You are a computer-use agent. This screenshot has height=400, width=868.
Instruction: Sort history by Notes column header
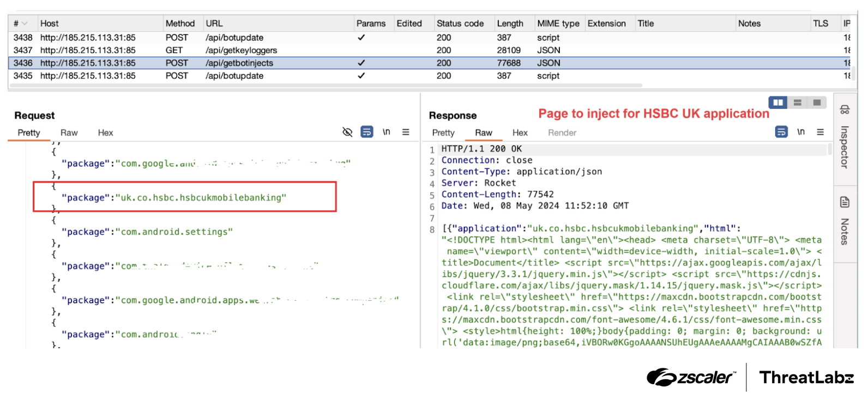click(773, 23)
